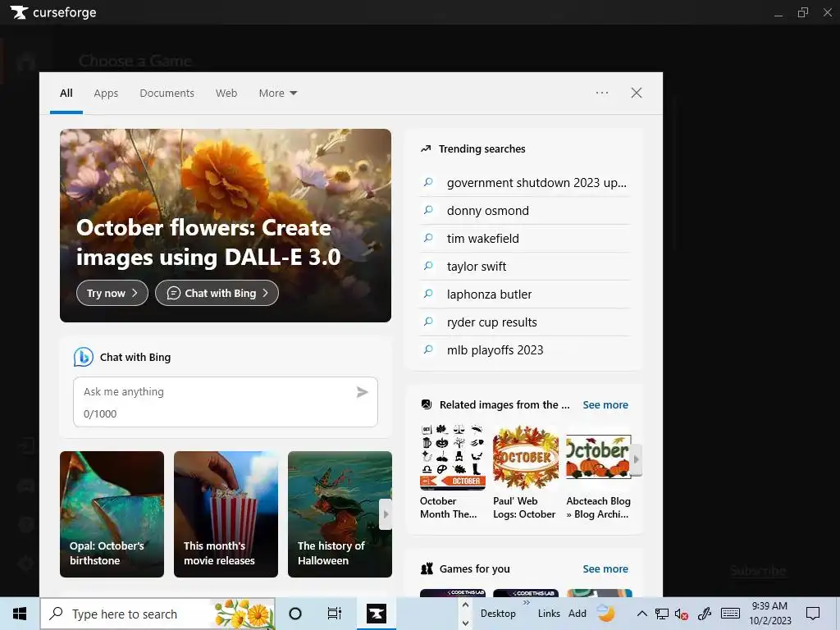Open the notification center icon
Image resolution: width=840 pixels, height=630 pixels.
point(813,614)
